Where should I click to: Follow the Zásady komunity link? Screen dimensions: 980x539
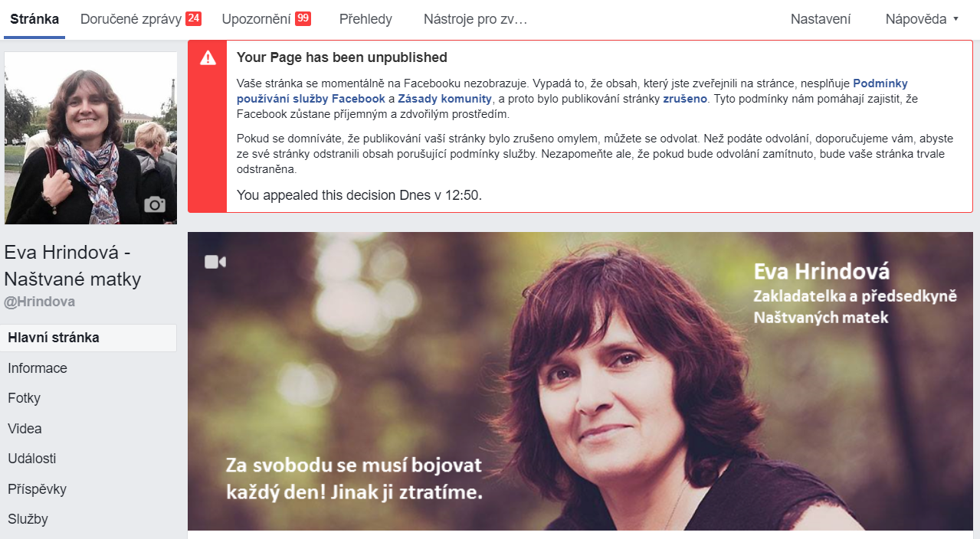pyautogui.click(x=444, y=99)
